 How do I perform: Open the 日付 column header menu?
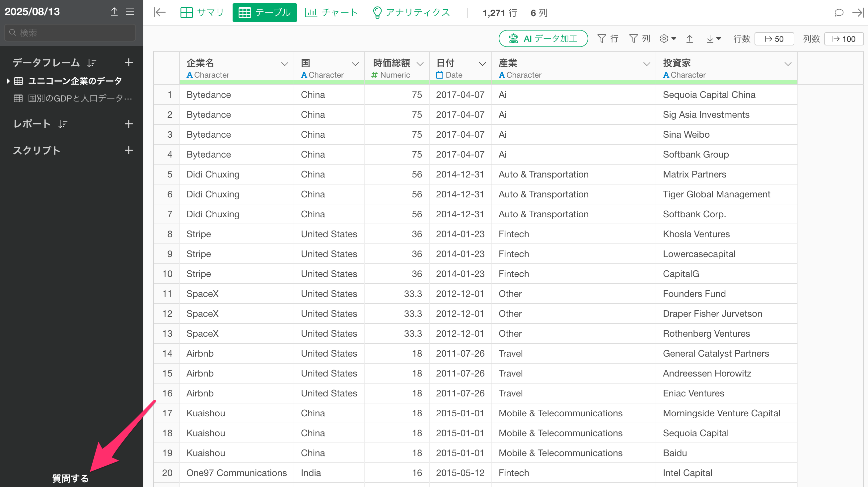pyautogui.click(x=482, y=64)
